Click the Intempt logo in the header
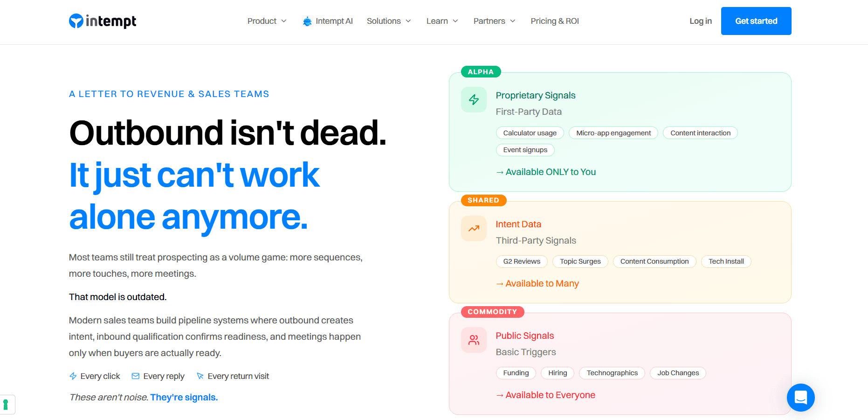Viewport: 868px width, 420px height. click(103, 21)
